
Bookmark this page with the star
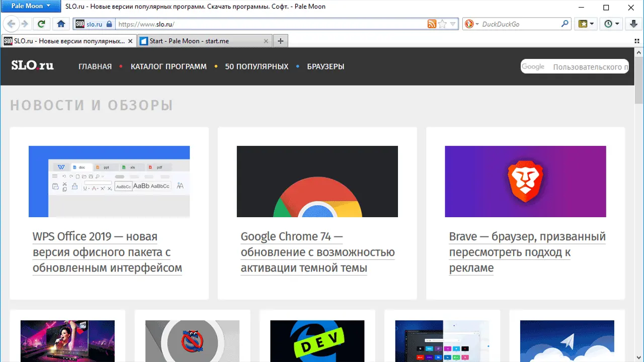(442, 24)
